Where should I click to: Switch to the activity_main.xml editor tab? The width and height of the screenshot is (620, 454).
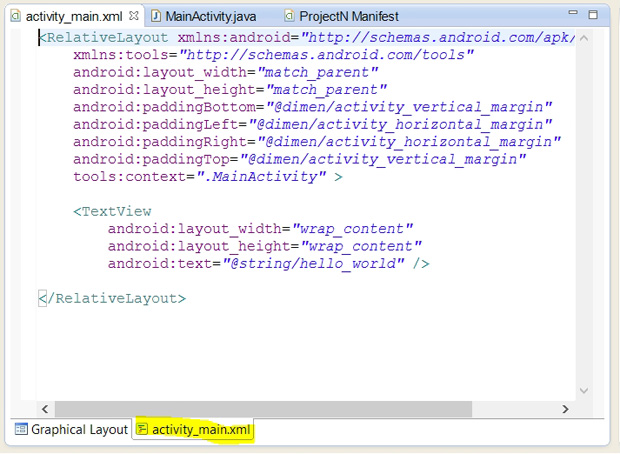click(74, 16)
